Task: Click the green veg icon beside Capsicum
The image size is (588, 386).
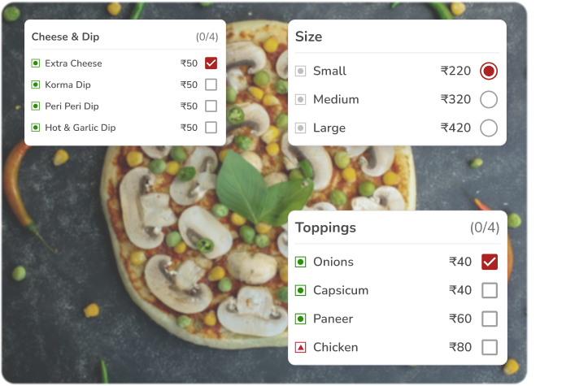Action: point(300,290)
